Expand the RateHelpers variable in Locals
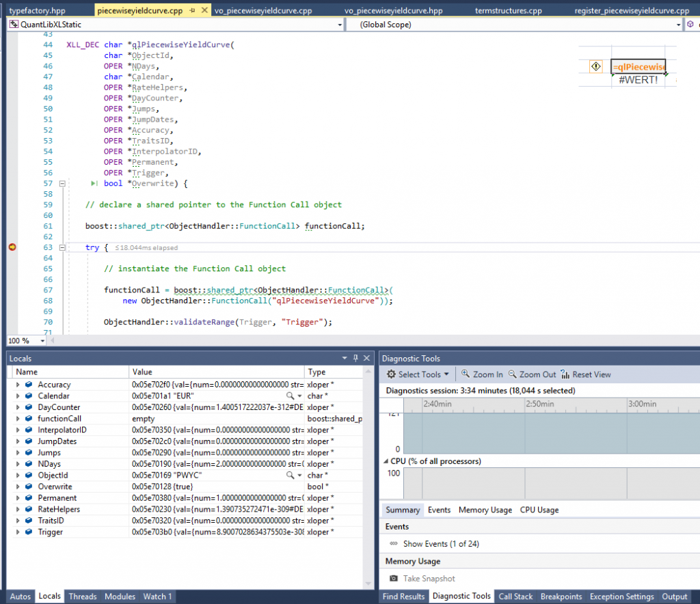This screenshot has width=700, height=604. (x=18, y=510)
